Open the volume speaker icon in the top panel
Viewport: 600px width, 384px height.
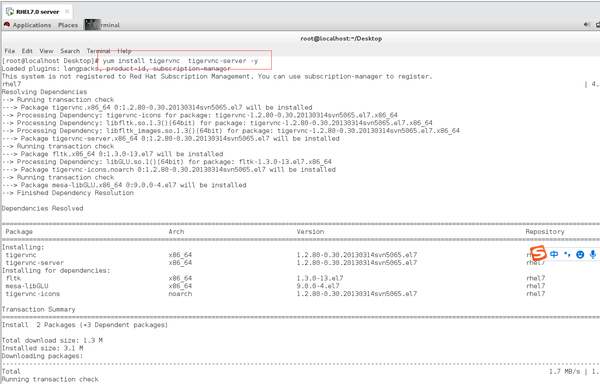587,24
